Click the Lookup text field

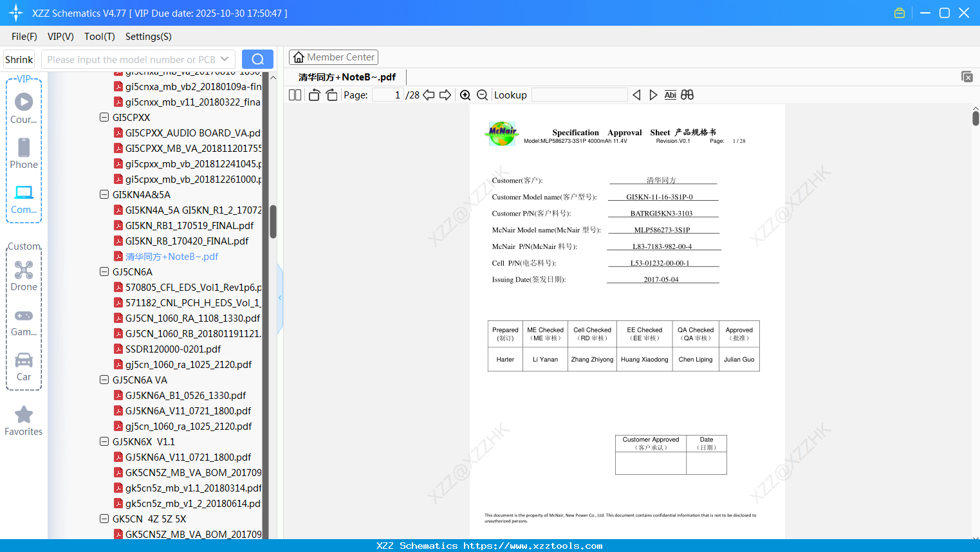[580, 95]
